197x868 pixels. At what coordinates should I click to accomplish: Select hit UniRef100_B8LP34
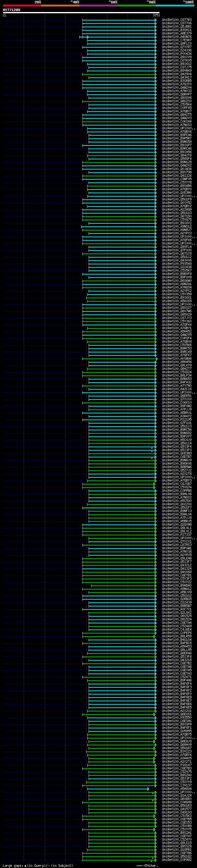pyautogui.click(x=176, y=375)
